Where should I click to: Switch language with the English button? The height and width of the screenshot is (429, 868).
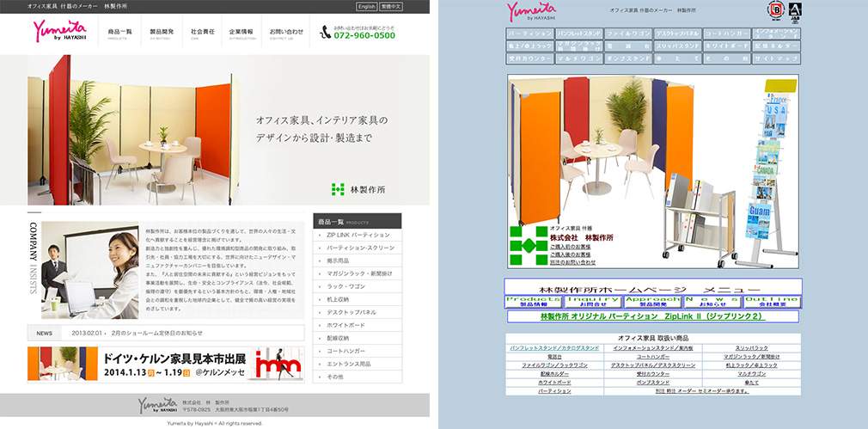(x=366, y=7)
